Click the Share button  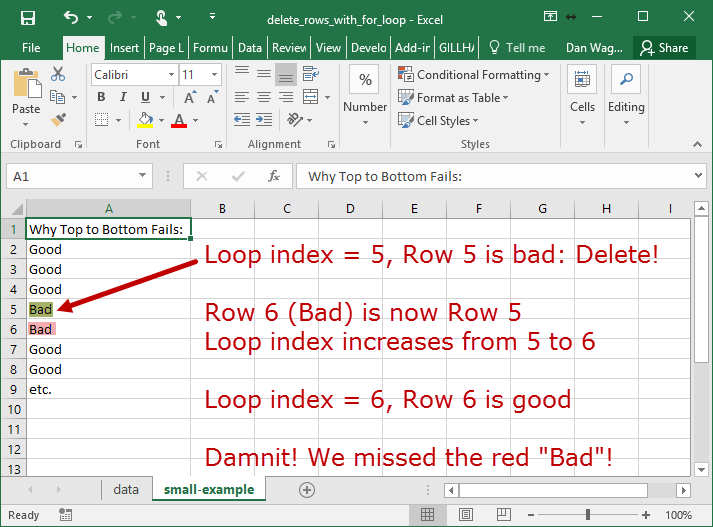pyautogui.click(x=664, y=48)
